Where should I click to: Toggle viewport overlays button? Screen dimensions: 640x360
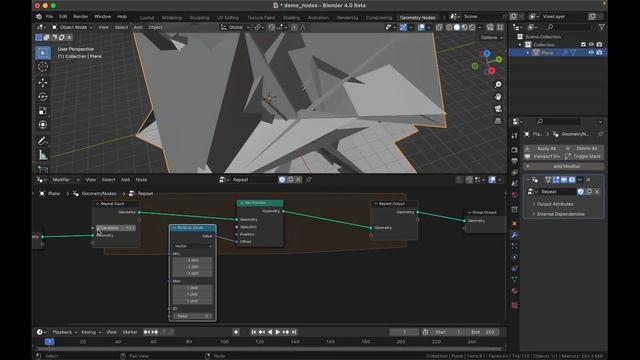[421, 27]
